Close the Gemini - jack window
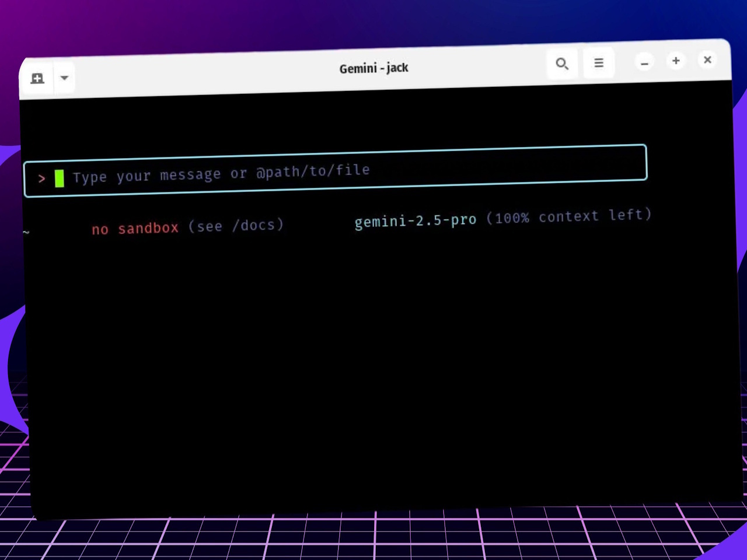The image size is (747, 560). click(x=707, y=60)
